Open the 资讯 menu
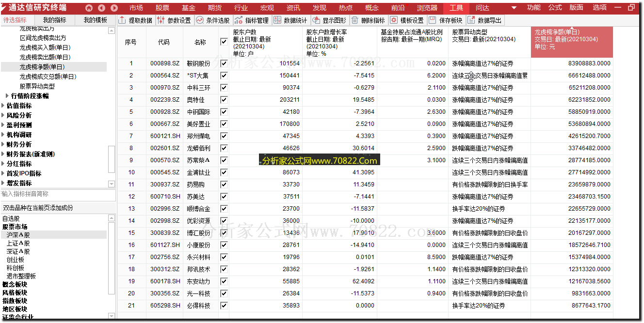This screenshot has width=644, height=323. point(293,8)
